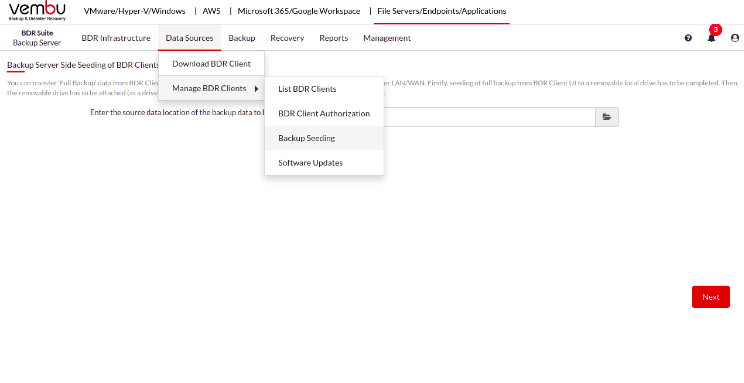Select BDR Client Authorization entry
The image size is (744, 383).
click(324, 114)
